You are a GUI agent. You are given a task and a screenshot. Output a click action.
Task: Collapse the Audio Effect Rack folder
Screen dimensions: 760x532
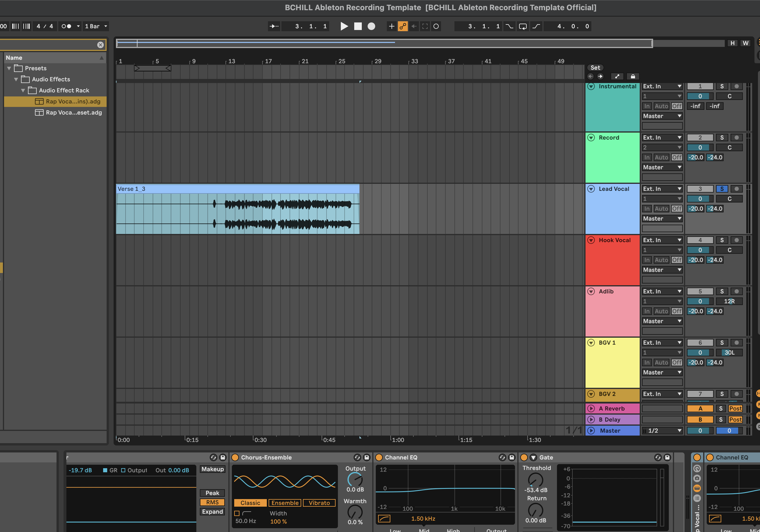(x=23, y=90)
